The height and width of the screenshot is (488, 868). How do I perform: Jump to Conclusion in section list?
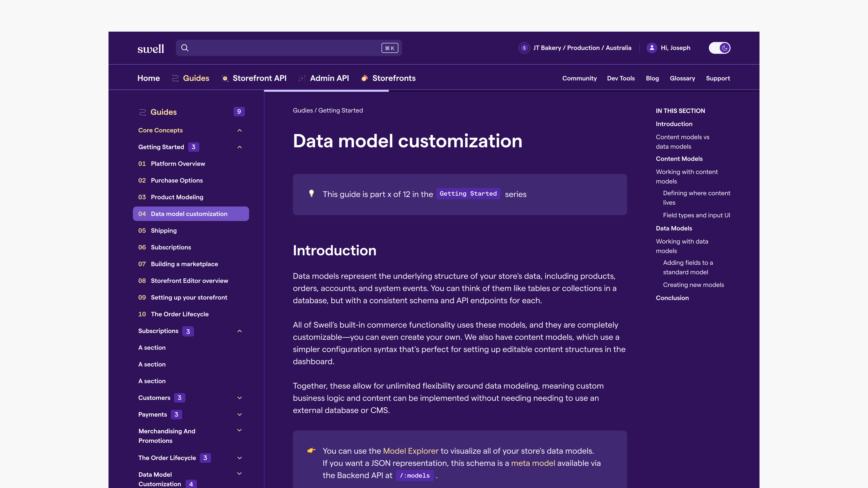(x=672, y=298)
